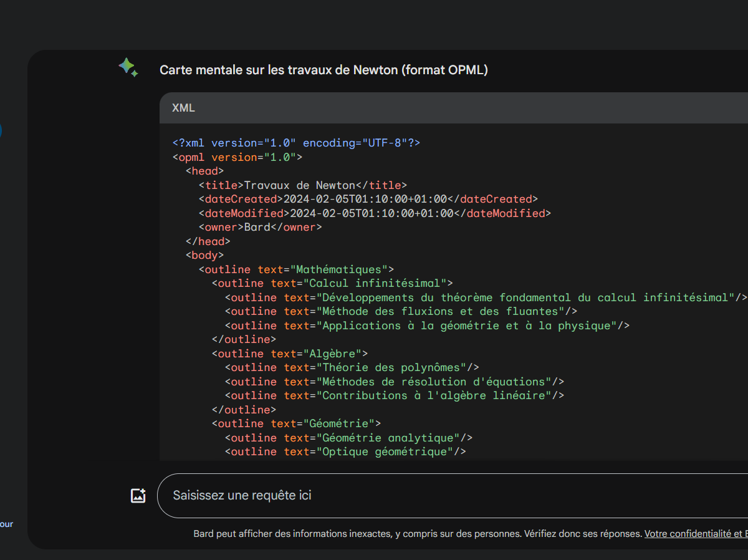The width and height of the screenshot is (748, 560).
Task: Click the "Calcul infinitésimal" outline line
Action: coord(332,283)
